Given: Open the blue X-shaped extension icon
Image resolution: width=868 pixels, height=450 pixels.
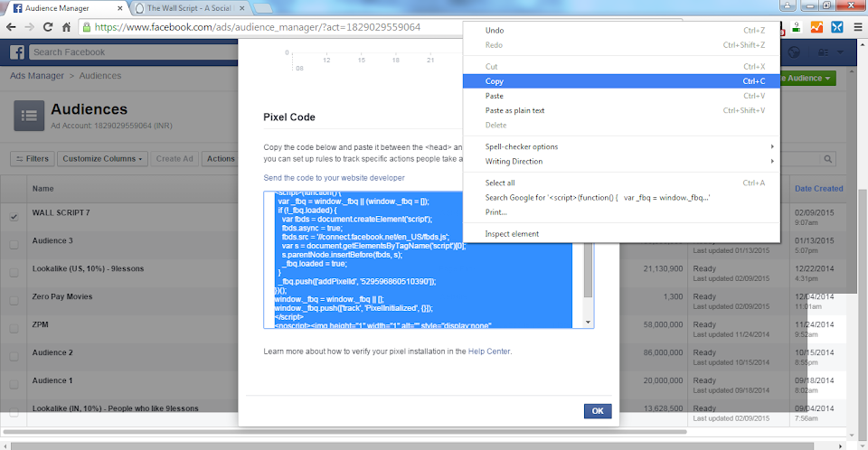Looking at the screenshot, I should [x=837, y=27].
